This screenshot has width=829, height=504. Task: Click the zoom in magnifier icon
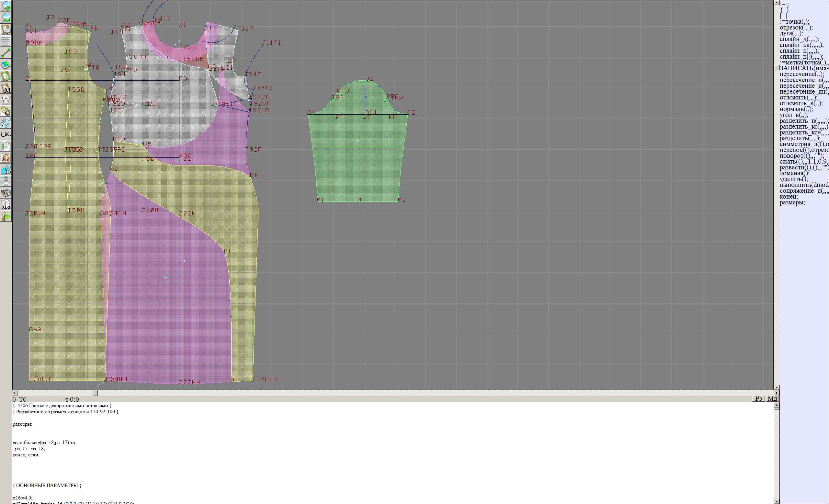click(6, 6)
